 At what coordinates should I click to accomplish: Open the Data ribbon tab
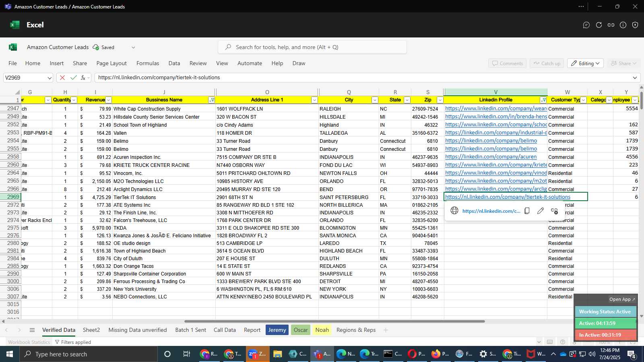click(174, 64)
